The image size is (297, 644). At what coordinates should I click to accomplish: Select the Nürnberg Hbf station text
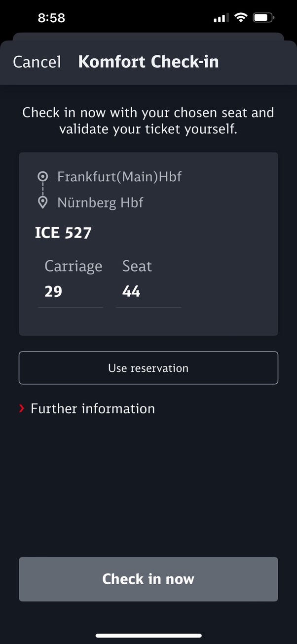[x=100, y=202]
